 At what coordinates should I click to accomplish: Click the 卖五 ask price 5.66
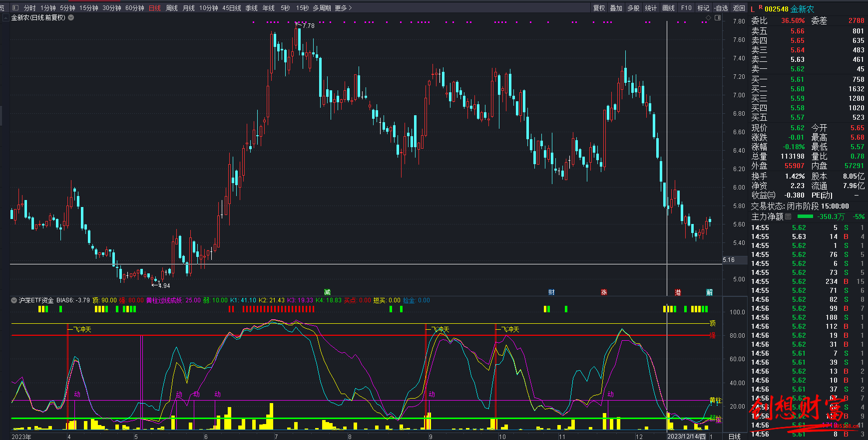tap(797, 31)
